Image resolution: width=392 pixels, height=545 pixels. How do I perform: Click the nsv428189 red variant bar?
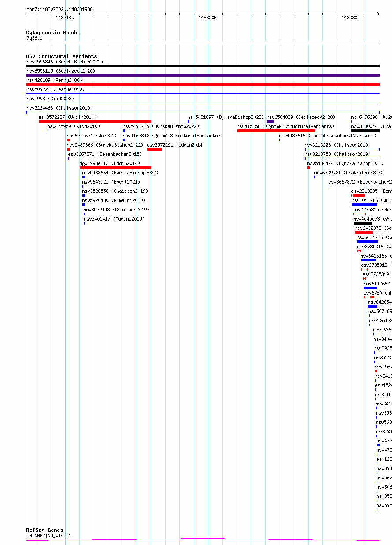(203, 85)
